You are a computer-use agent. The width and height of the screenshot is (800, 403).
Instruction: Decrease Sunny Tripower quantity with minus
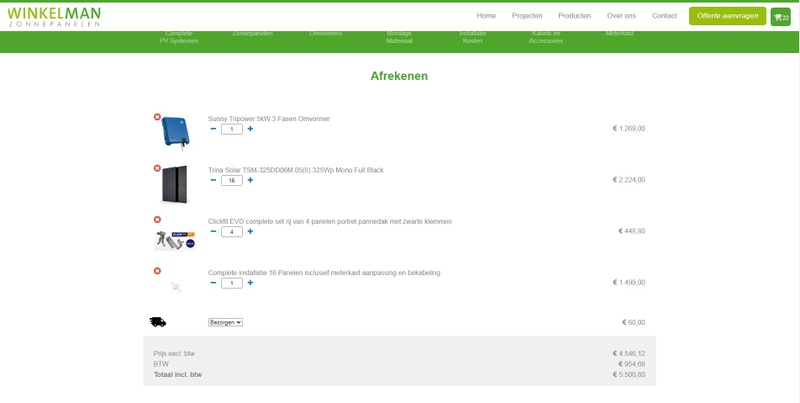[213, 129]
